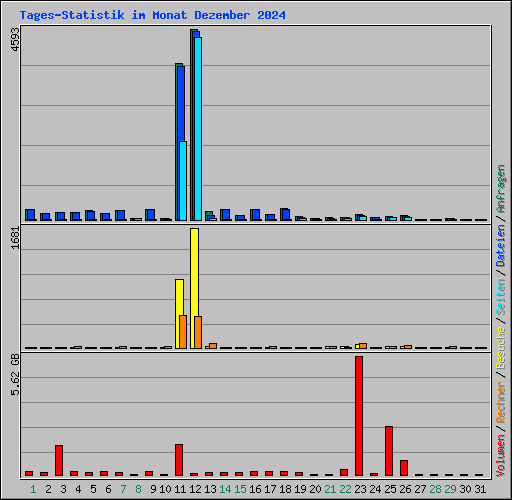Click the red Volumen bar for day 3
This screenshot has height=500, width=512.
click(59, 460)
